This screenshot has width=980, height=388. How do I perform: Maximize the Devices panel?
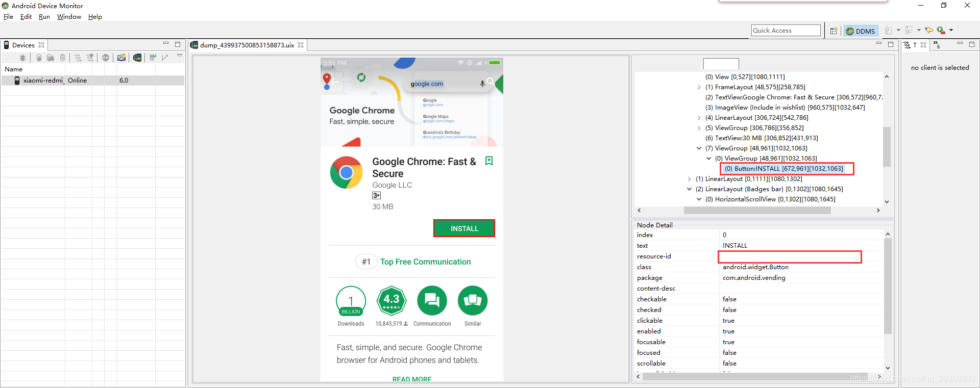pyautogui.click(x=178, y=44)
